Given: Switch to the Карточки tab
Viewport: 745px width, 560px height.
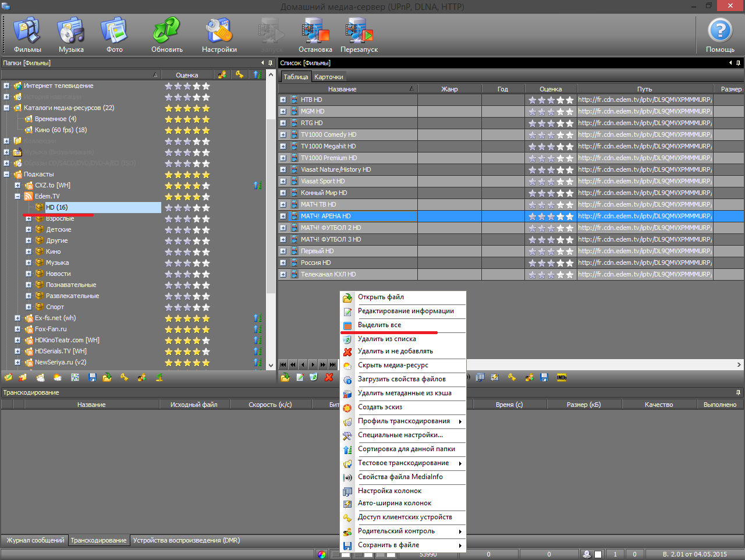Looking at the screenshot, I should (x=328, y=77).
